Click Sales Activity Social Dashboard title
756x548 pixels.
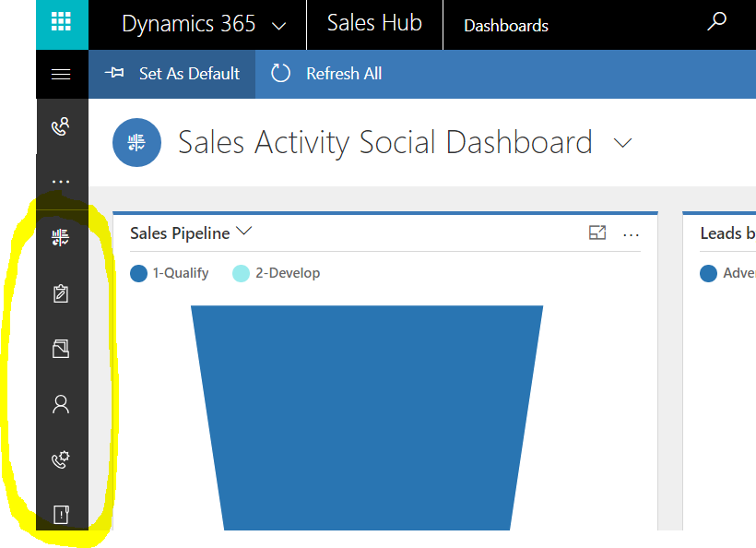tap(384, 142)
